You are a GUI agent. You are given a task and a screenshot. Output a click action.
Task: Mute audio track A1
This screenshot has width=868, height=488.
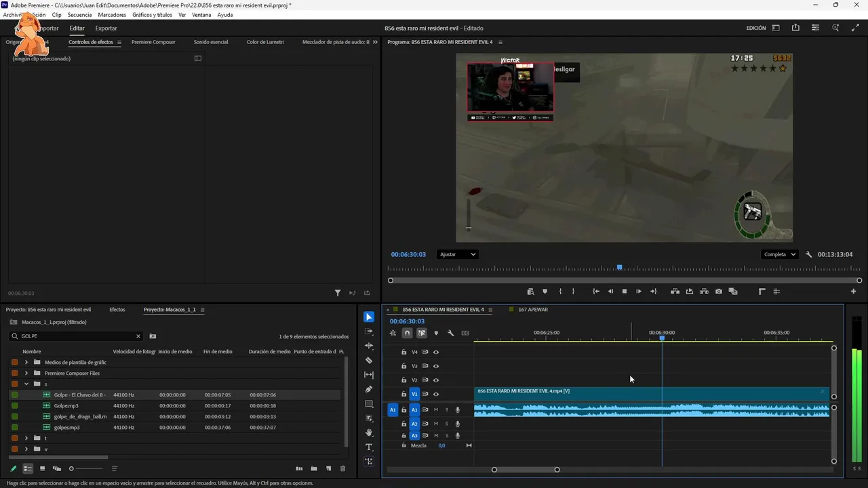pyautogui.click(x=436, y=409)
